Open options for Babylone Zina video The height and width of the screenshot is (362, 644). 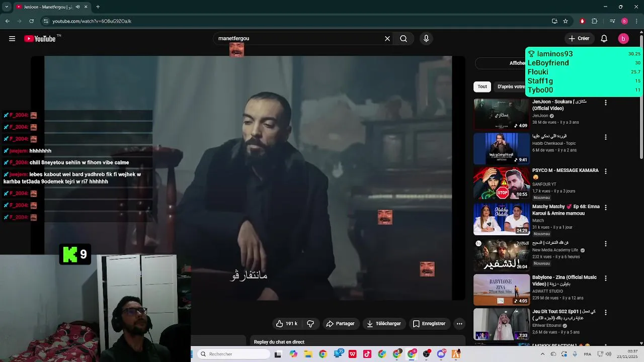(x=605, y=278)
